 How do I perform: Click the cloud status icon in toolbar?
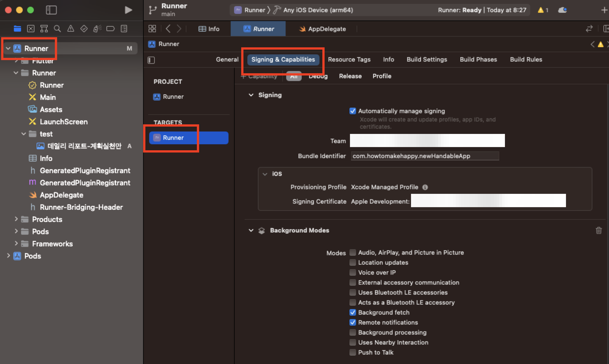coord(562,10)
